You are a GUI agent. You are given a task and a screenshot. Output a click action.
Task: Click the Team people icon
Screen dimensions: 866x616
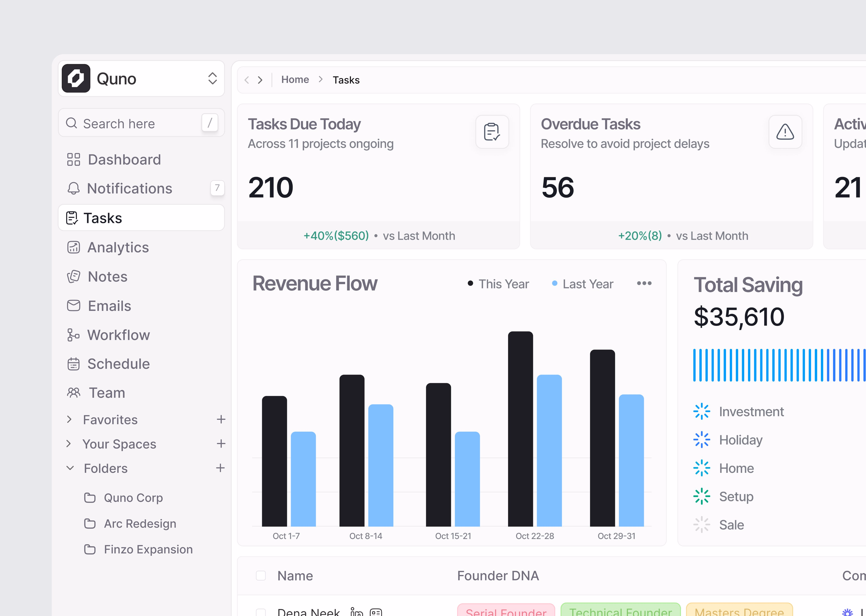[x=74, y=393]
